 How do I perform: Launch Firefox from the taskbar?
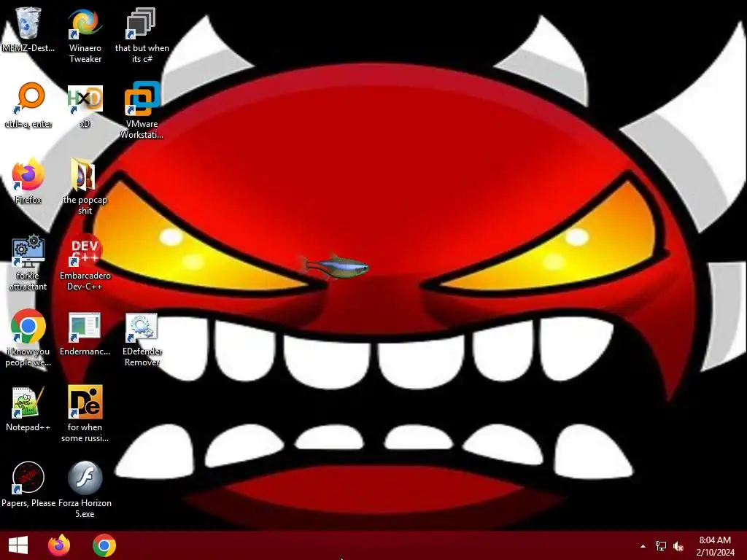click(x=59, y=545)
